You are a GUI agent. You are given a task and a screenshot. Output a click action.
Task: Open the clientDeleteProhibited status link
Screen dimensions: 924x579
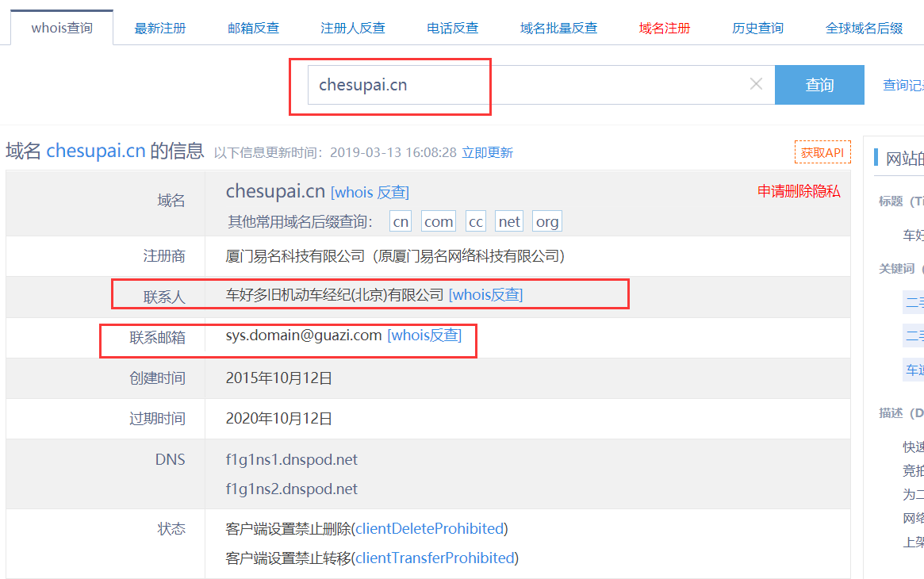click(x=430, y=528)
